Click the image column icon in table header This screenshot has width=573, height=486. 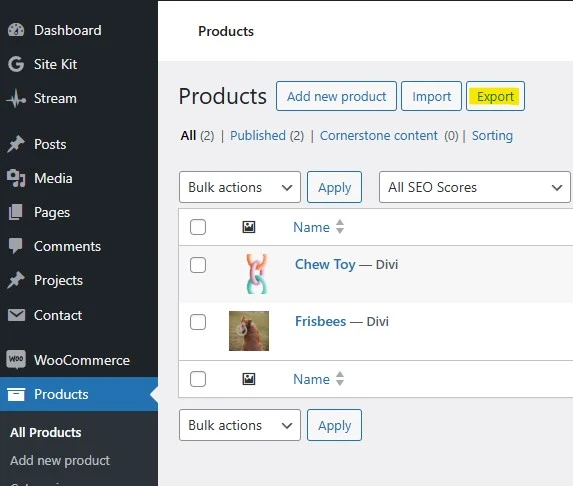point(249,227)
